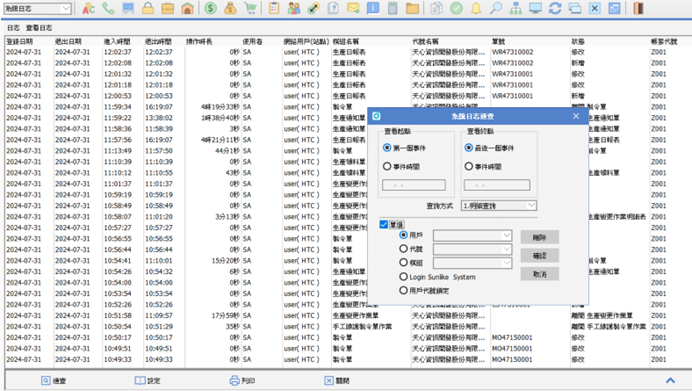Select 事件時間 radio under 查看終點
Viewport: 692px width, 391px height.
pos(469,166)
